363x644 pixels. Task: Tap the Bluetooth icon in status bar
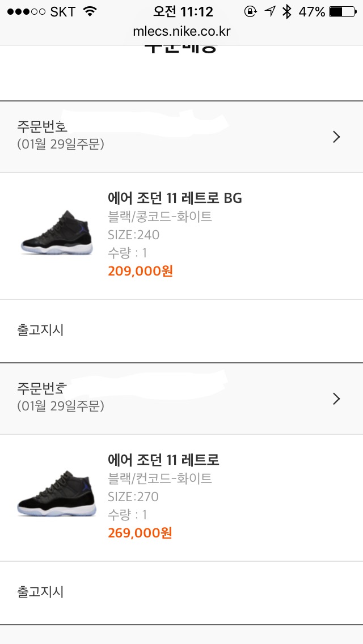(x=287, y=11)
